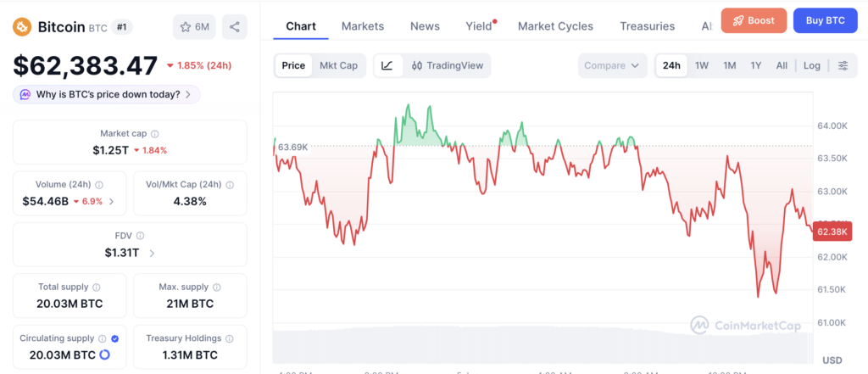The height and width of the screenshot is (374, 868).
Task: Click the Buy BTC button
Action: click(x=826, y=21)
